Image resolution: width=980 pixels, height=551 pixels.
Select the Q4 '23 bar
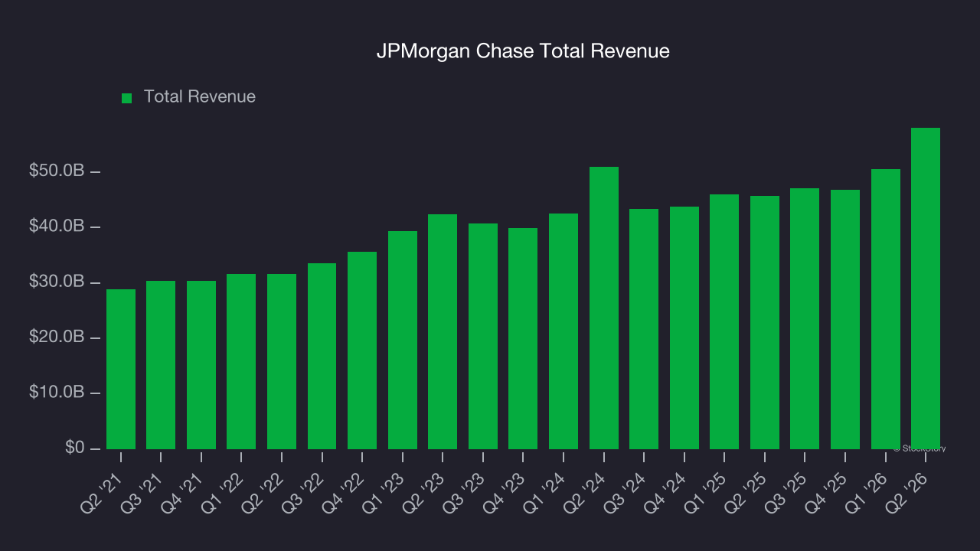coord(523,338)
